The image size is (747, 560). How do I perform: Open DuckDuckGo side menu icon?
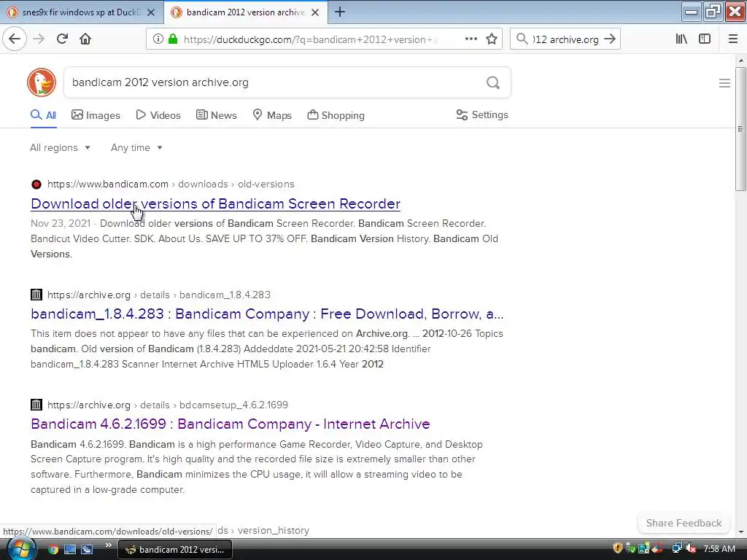pyautogui.click(x=724, y=83)
